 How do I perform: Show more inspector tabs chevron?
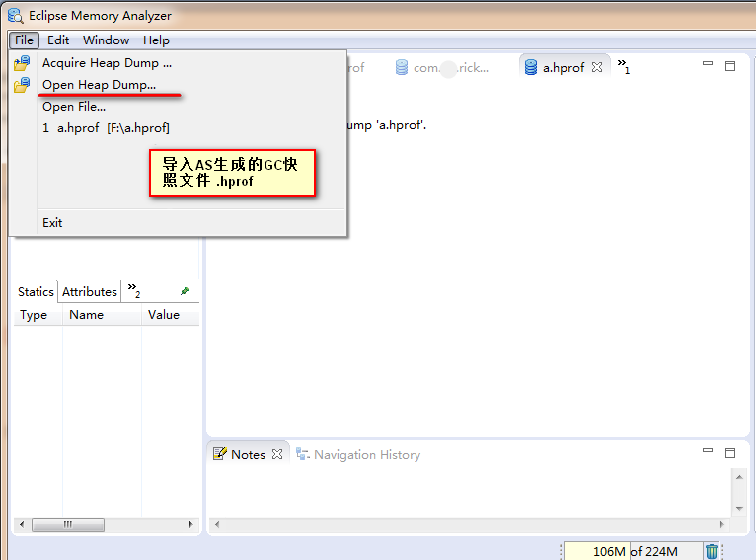coord(133,290)
